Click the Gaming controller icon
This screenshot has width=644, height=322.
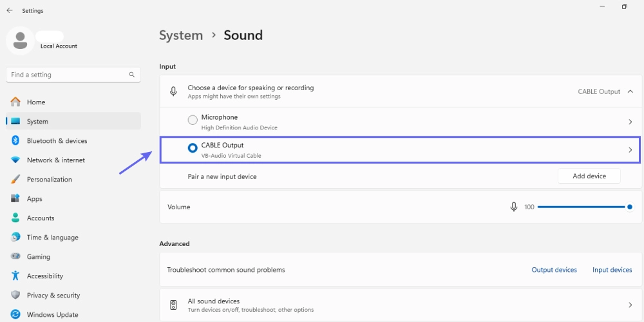point(15,257)
